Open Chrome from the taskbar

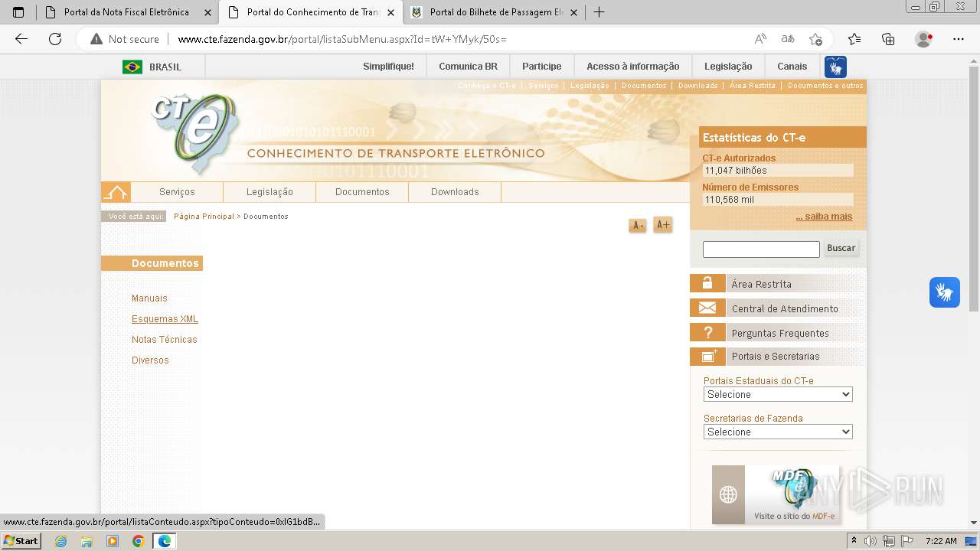click(x=138, y=541)
